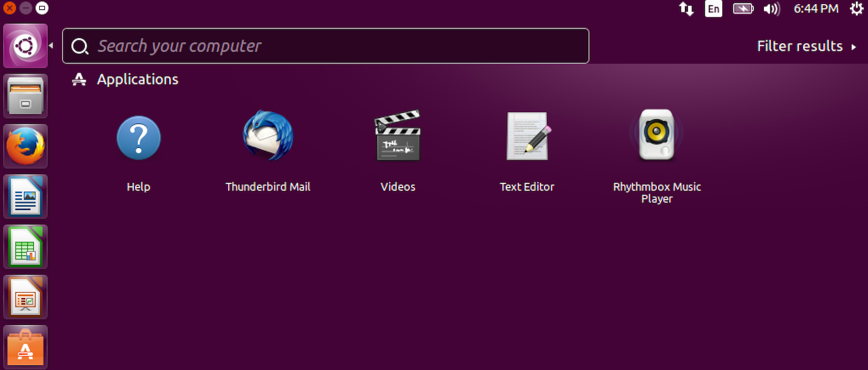
Task: Open LibreOffice Writer from launcher
Action: (25, 196)
